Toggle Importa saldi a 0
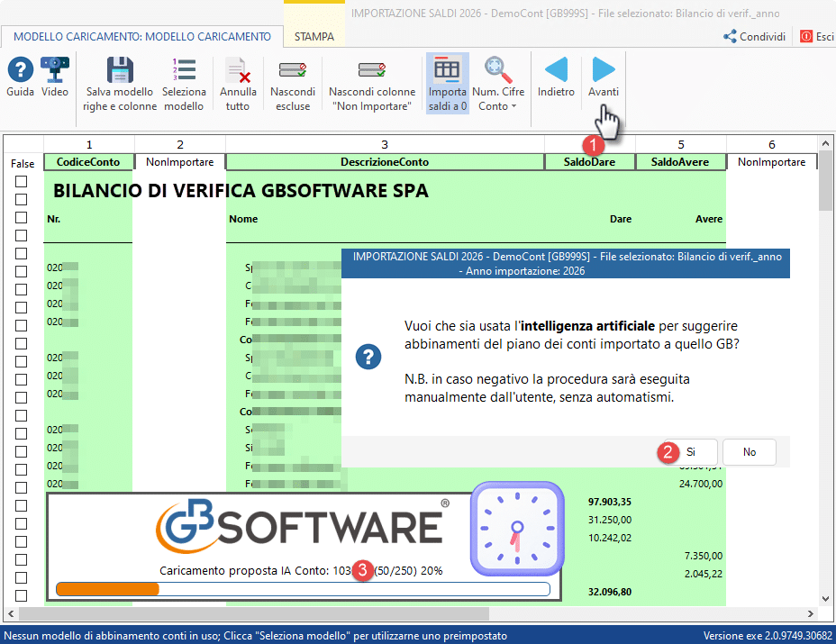Viewport: 836px width, 644px height. coord(448,83)
